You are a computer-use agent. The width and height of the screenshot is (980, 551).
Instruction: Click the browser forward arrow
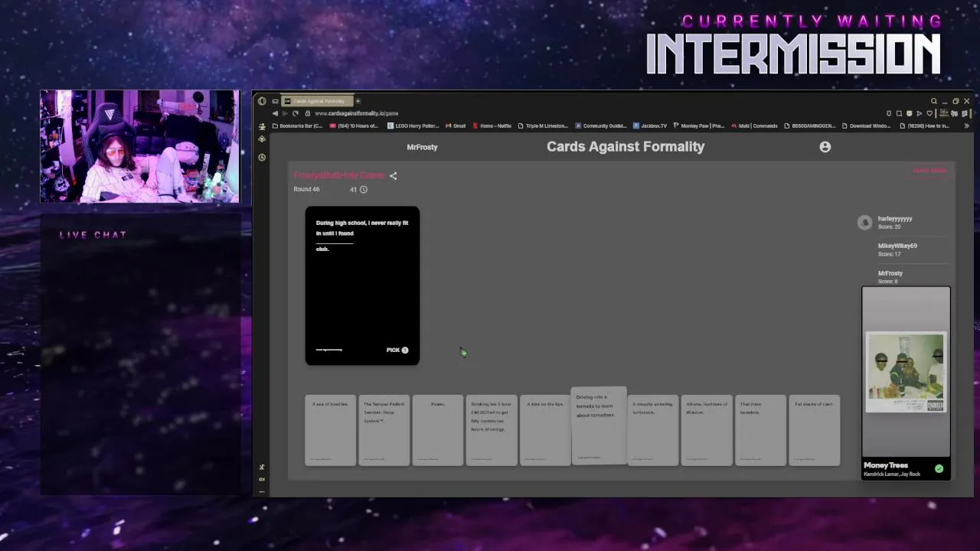[x=285, y=113]
